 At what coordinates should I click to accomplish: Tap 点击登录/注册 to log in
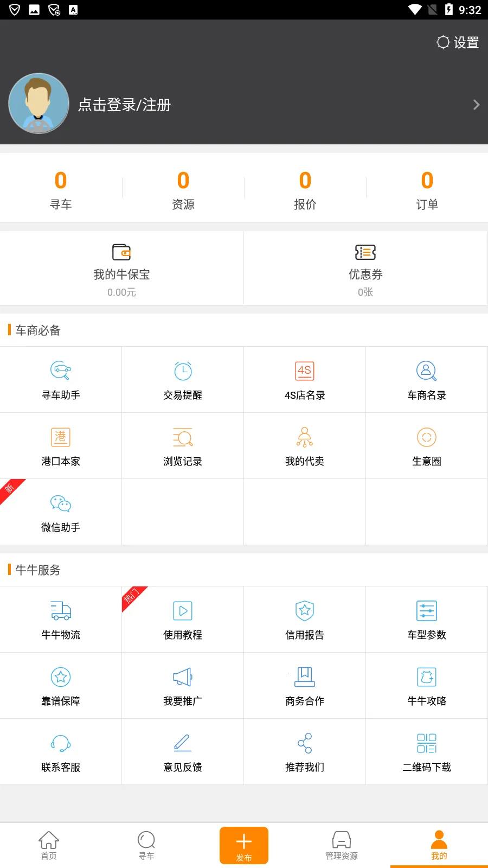(124, 105)
